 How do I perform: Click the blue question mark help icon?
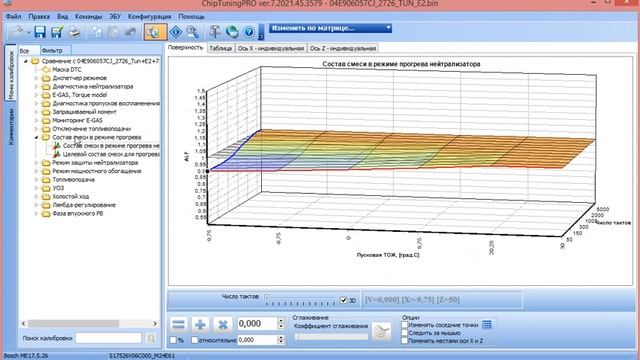coord(249,32)
